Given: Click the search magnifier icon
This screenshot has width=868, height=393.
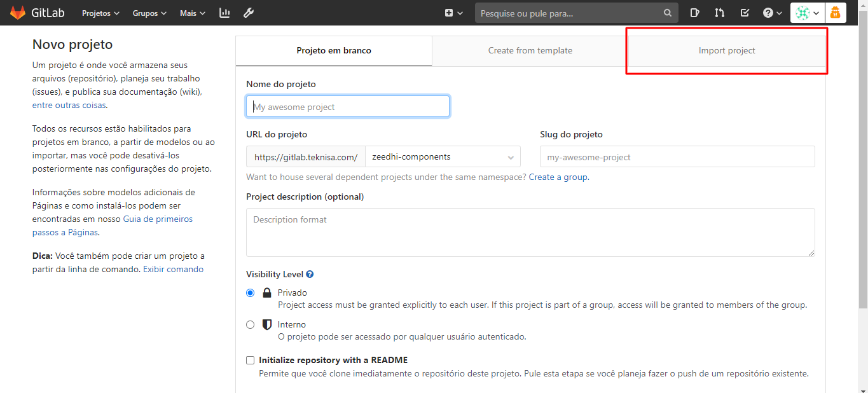Looking at the screenshot, I should click(668, 13).
